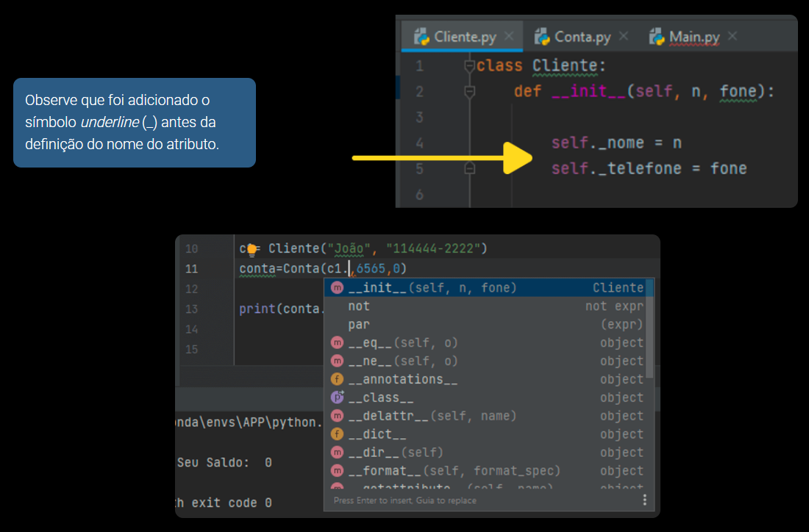Click the 'Seu Saldo: 0' console output

(x=224, y=463)
